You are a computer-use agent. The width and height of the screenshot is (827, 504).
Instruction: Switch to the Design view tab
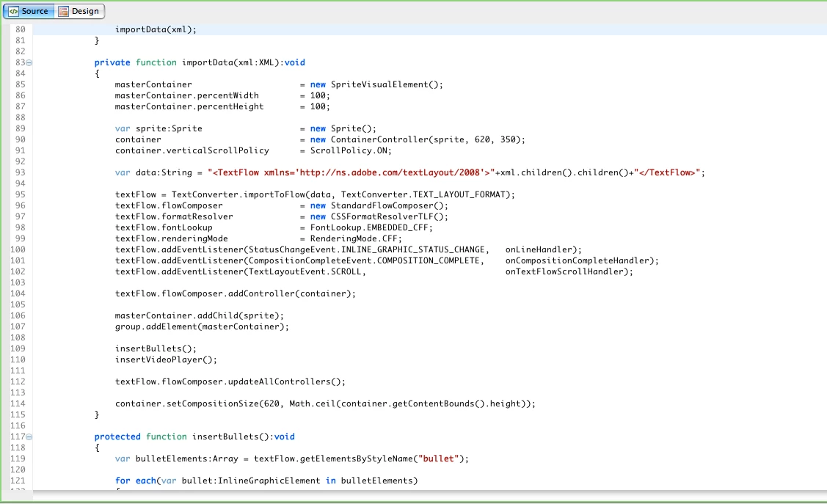pos(79,11)
